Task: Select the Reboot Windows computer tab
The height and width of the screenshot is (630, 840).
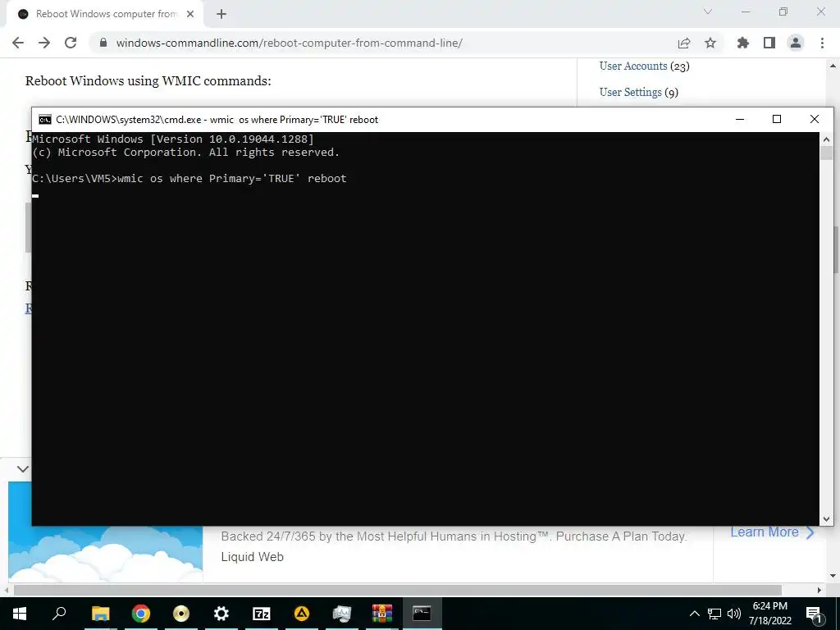Action: click(104, 14)
